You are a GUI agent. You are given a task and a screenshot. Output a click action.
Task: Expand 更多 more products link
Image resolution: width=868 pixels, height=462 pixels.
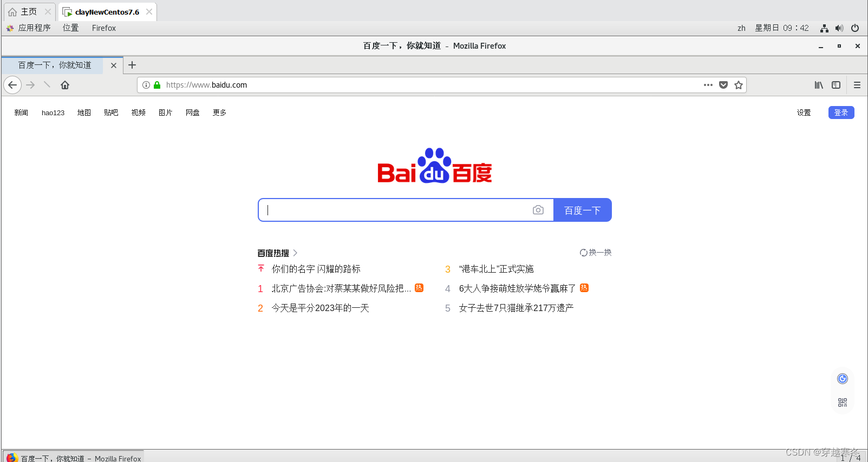[x=219, y=113]
